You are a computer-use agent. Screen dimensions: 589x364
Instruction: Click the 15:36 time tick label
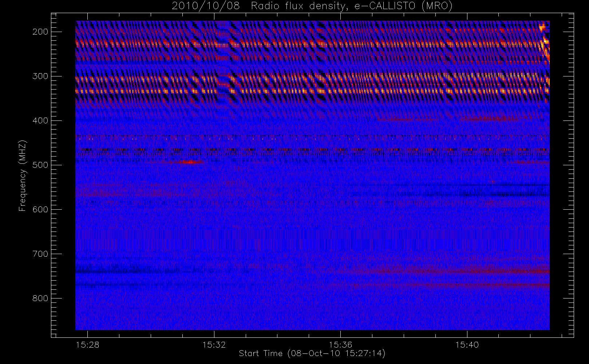point(340,345)
